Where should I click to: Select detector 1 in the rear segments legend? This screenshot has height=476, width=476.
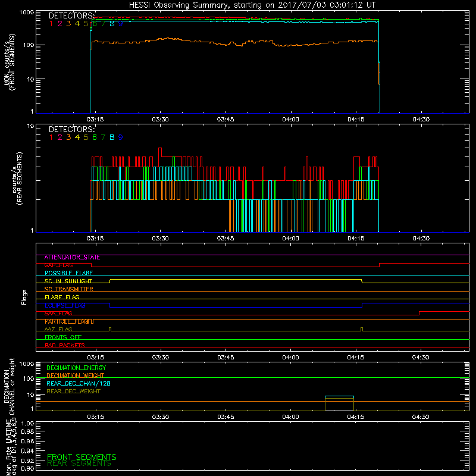click(x=51, y=137)
